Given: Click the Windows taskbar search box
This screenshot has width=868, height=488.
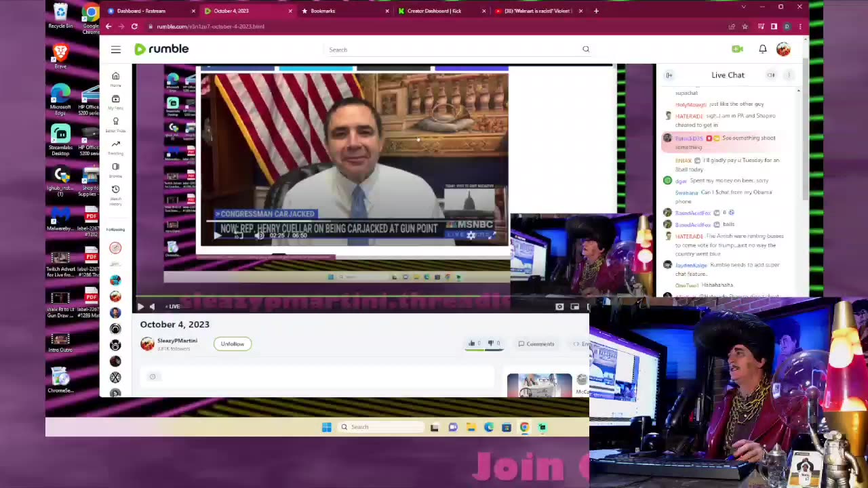Looking at the screenshot, I should [381, 427].
